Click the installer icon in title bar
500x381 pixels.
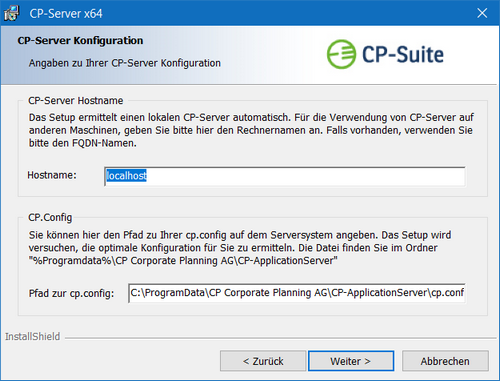(12, 13)
